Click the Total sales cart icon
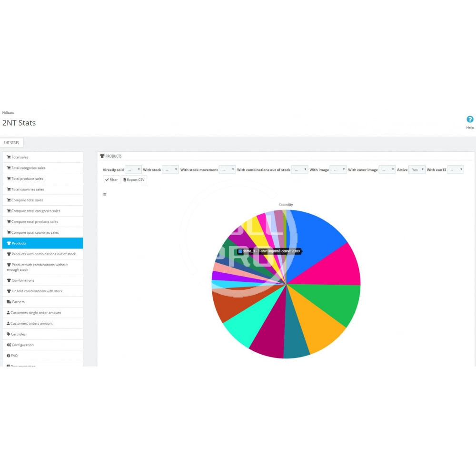 click(9, 157)
